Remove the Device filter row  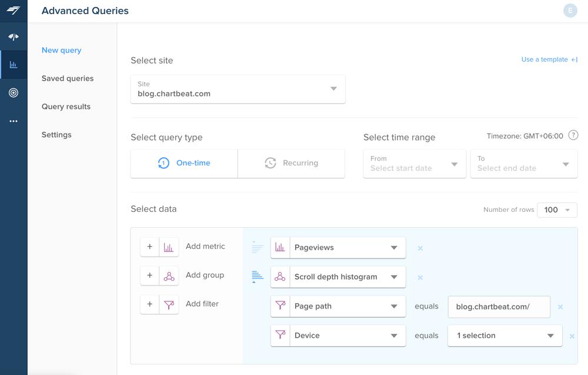point(572,336)
